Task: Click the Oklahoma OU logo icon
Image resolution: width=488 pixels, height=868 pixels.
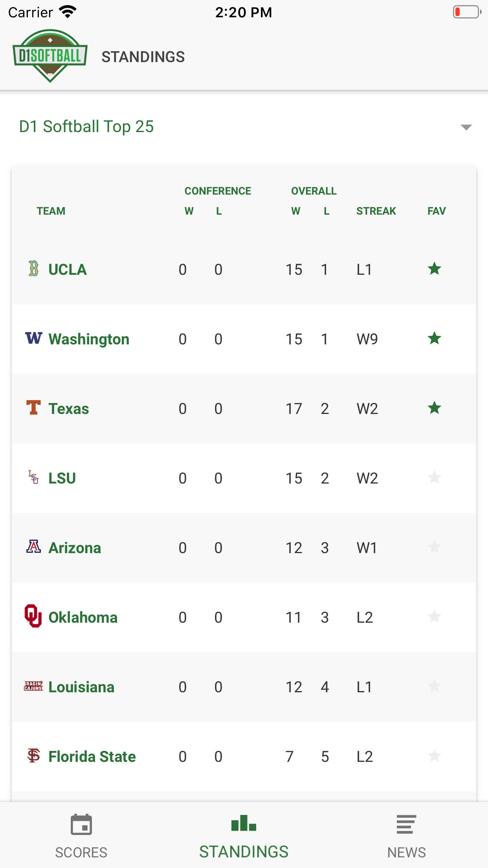Action: (x=33, y=616)
